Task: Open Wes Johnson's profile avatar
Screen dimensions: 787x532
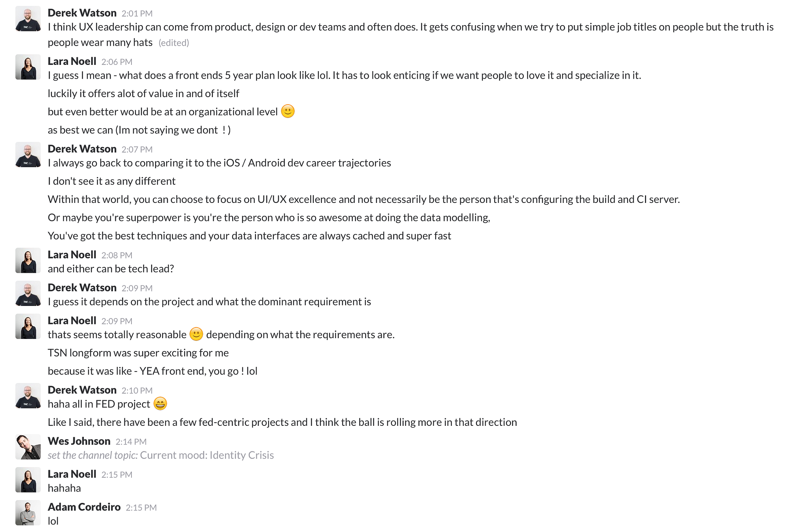Action: click(28, 447)
